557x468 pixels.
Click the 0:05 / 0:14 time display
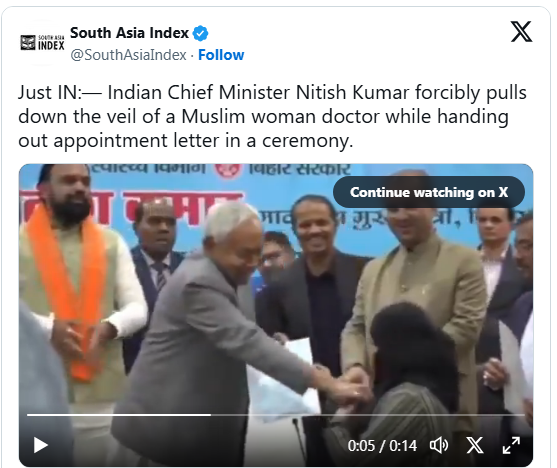(382, 446)
